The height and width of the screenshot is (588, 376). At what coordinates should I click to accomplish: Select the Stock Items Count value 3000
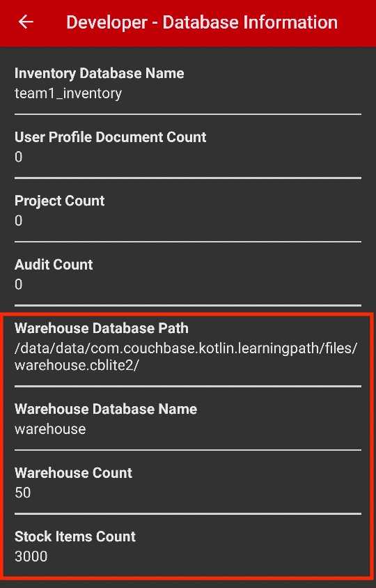pyautogui.click(x=31, y=557)
